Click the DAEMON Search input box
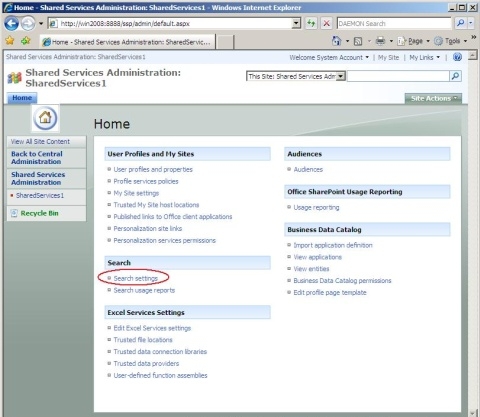The image size is (480, 417). [x=394, y=23]
